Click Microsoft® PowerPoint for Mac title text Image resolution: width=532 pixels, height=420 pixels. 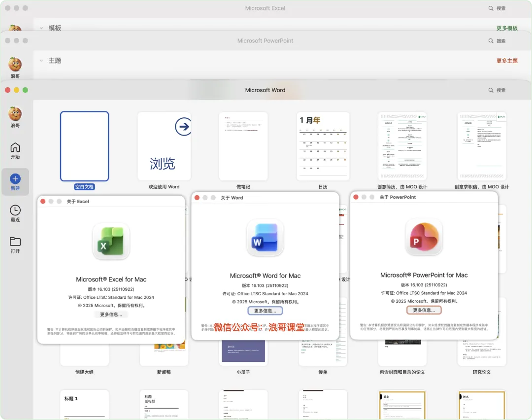point(424,275)
